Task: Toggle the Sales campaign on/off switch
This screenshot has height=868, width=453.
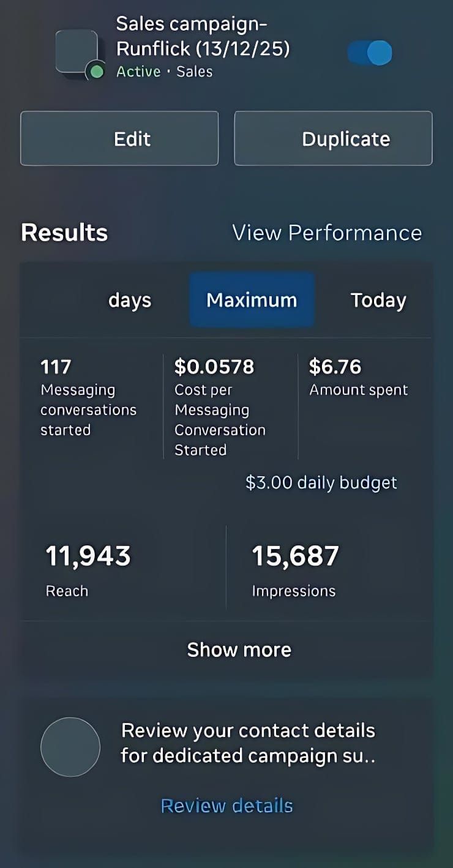Action: pos(370,53)
